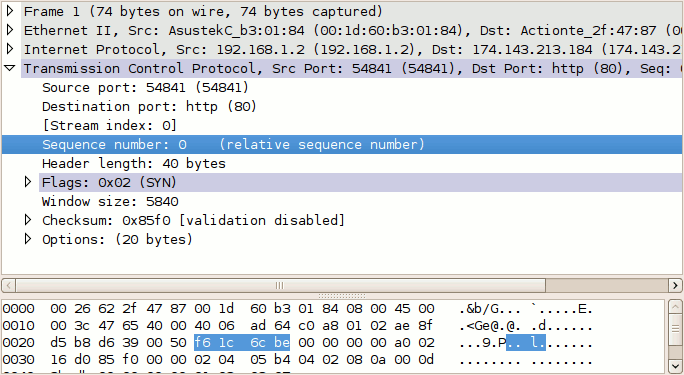Select the Window size: 5840 line
The height and width of the screenshot is (375, 684).
110,201
